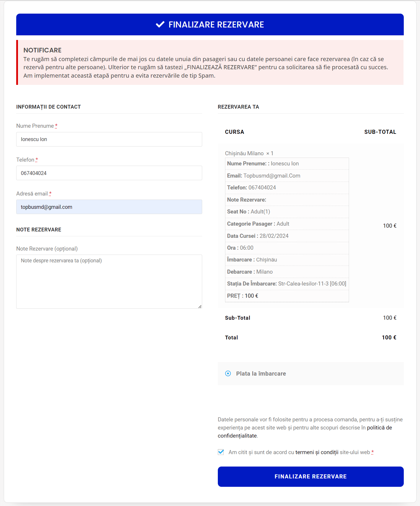Click the resize handle of the notes textarea
This screenshot has width=420, height=506.
[x=200, y=306]
